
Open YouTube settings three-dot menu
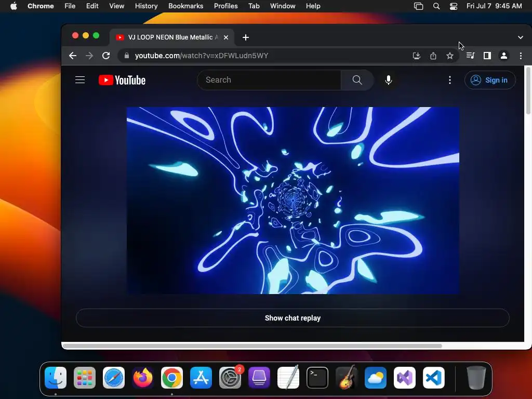click(x=450, y=80)
